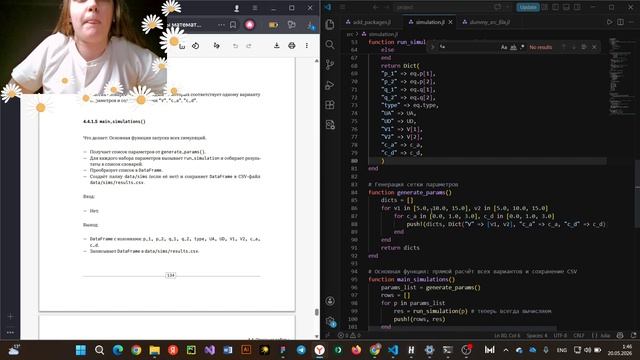Toggle the secondary sidebar layout button
The width and height of the screenshot is (640, 360).
[577, 7]
